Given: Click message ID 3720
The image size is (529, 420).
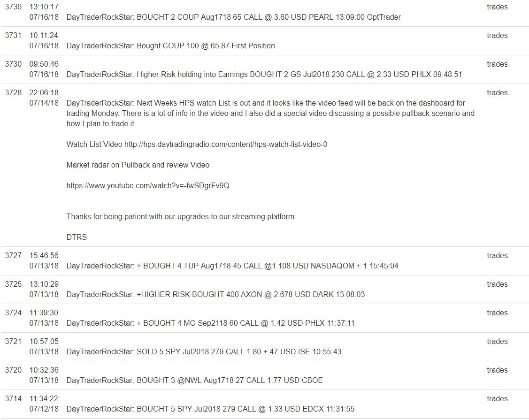Looking at the screenshot, I should [13, 370].
